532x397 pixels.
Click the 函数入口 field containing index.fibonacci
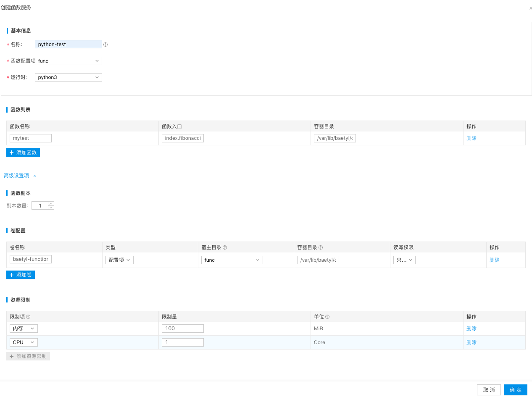click(183, 138)
